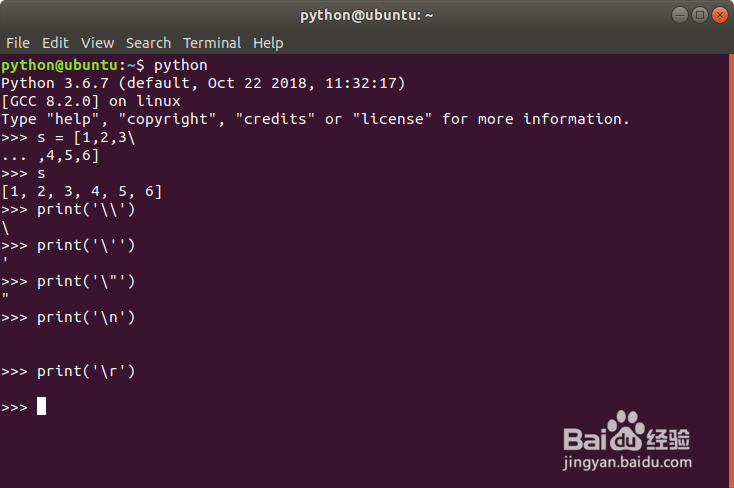Open the View menu
This screenshot has width=734, height=488.
click(97, 43)
